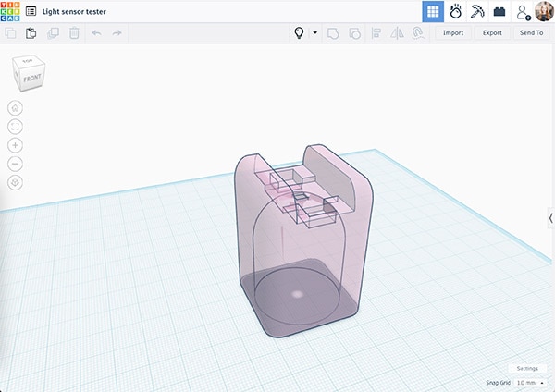Toggle show all lightbulb visibility
The width and height of the screenshot is (555, 392).
click(299, 33)
